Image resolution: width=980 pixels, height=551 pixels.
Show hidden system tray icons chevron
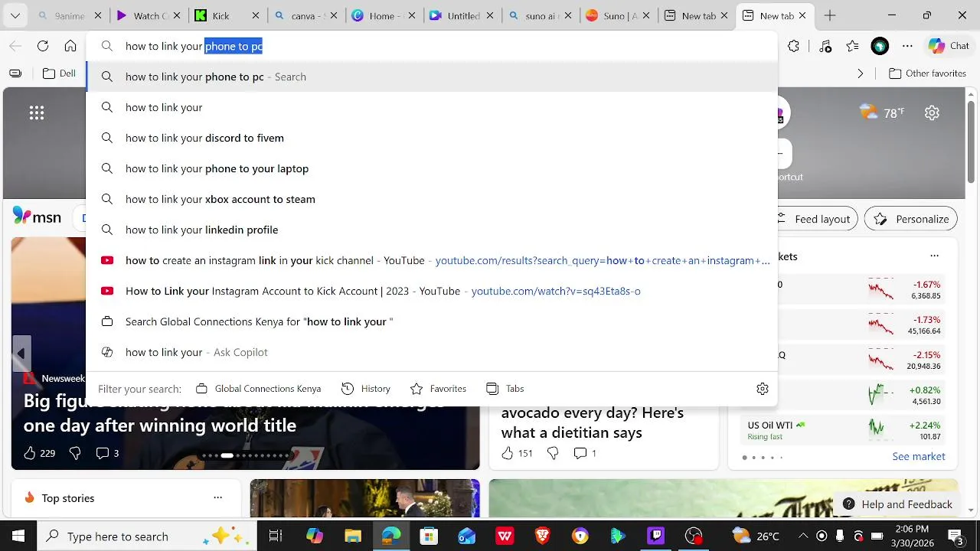pyautogui.click(x=803, y=536)
